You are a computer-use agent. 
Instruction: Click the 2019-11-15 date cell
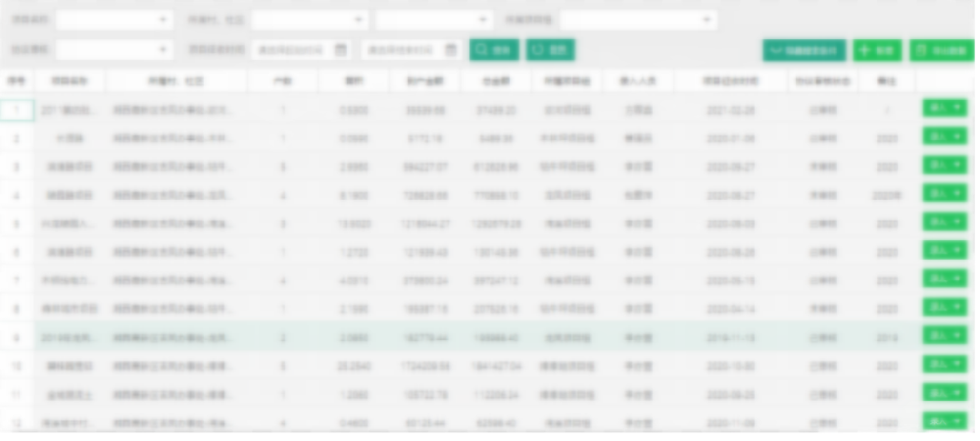click(x=731, y=338)
